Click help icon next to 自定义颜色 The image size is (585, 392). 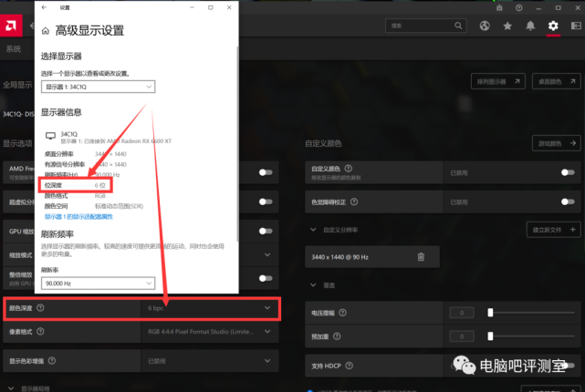click(x=348, y=169)
